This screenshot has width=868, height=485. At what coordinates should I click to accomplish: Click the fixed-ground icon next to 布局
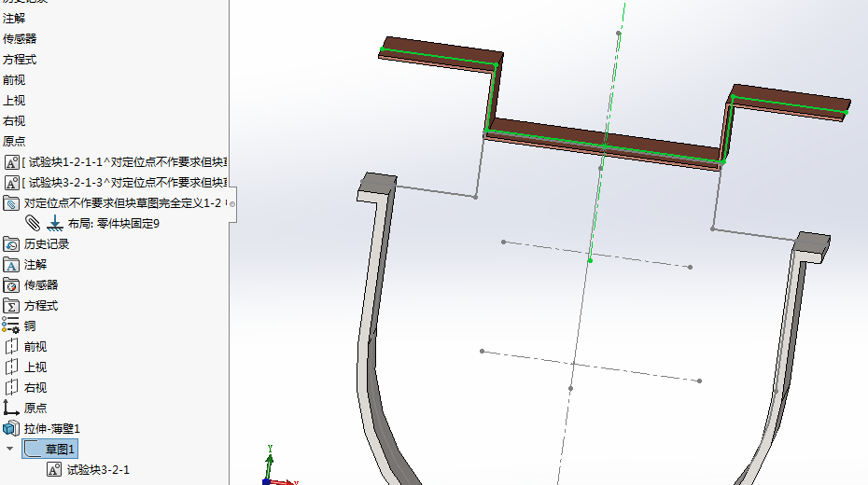[54, 223]
